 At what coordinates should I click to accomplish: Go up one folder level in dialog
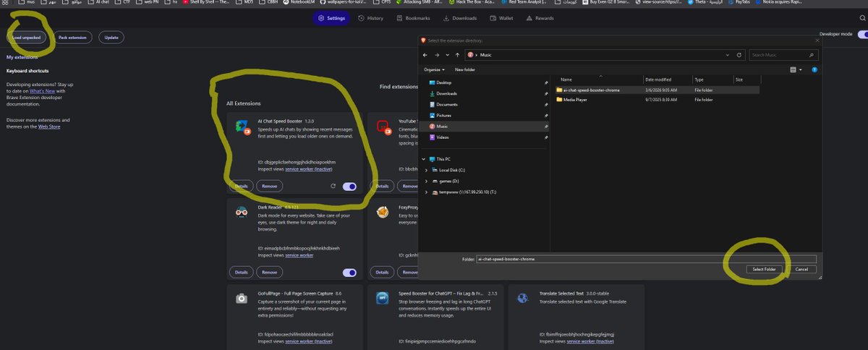point(457,55)
